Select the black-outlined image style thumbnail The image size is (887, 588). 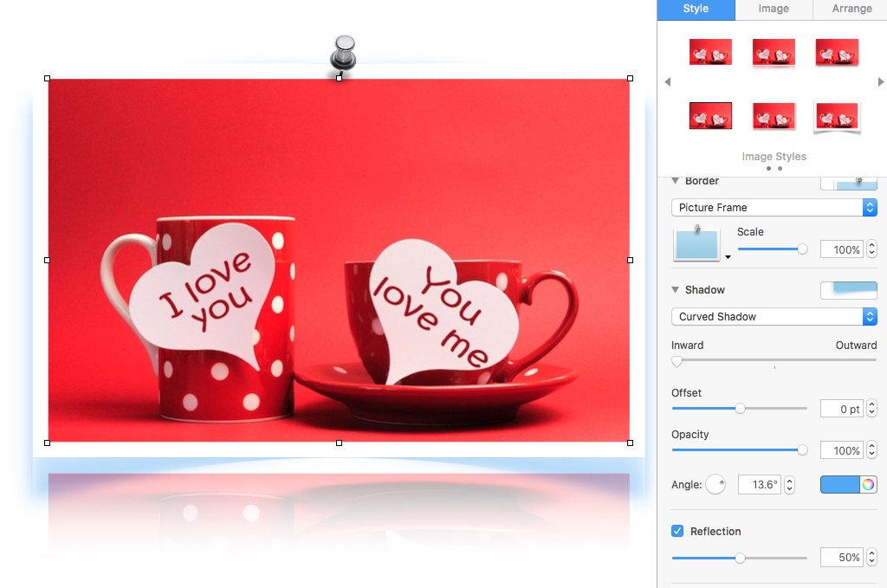[710, 115]
